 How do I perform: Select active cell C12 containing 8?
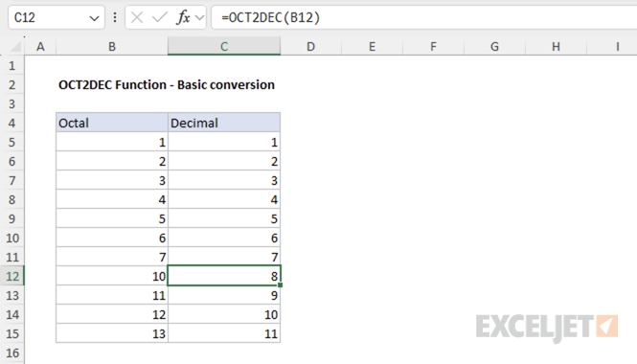coord(224,276)
